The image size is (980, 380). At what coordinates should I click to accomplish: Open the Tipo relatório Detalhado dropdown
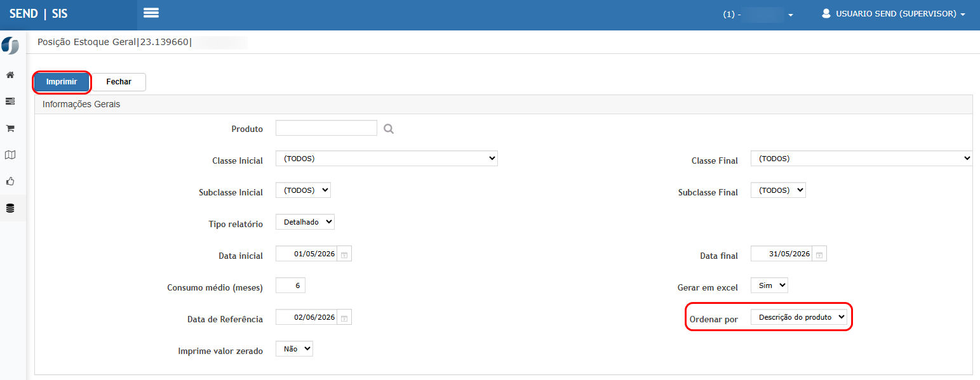tap(305, 222)
